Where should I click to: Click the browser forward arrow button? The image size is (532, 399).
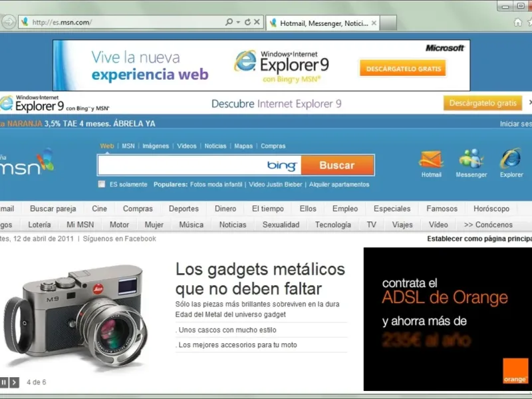(x=9, y=23)
